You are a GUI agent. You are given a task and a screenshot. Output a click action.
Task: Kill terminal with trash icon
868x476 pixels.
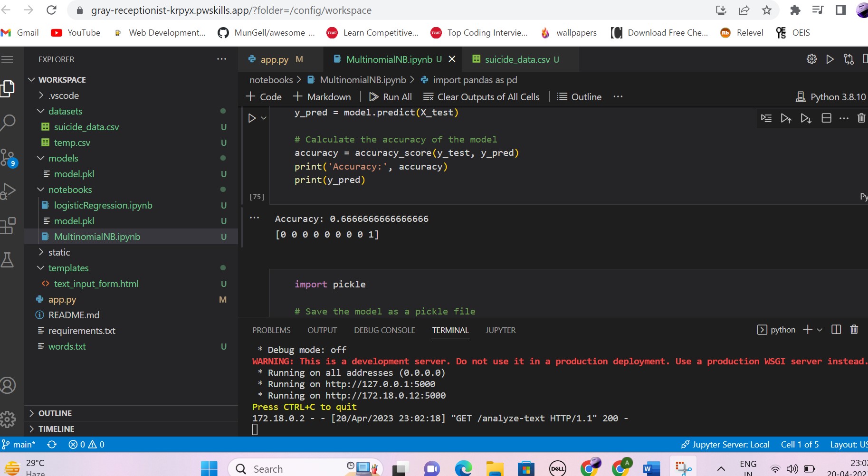click(854, 329)
